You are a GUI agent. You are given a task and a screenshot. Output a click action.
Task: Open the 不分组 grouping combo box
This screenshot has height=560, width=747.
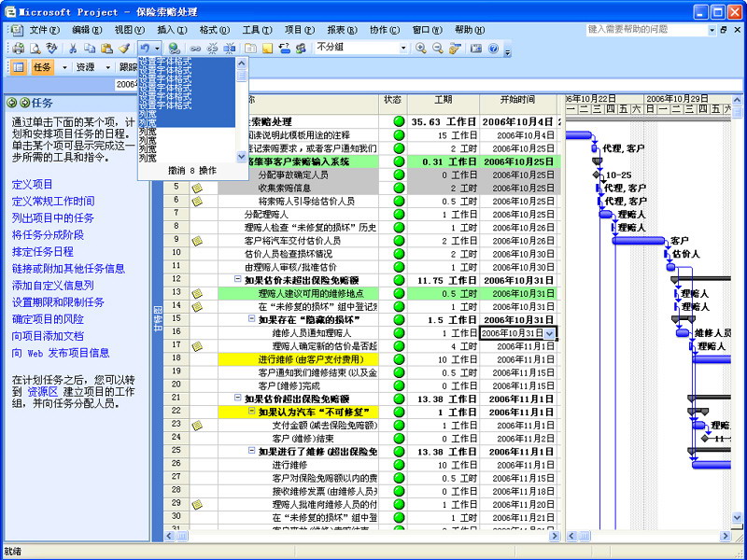coord(361,48)
